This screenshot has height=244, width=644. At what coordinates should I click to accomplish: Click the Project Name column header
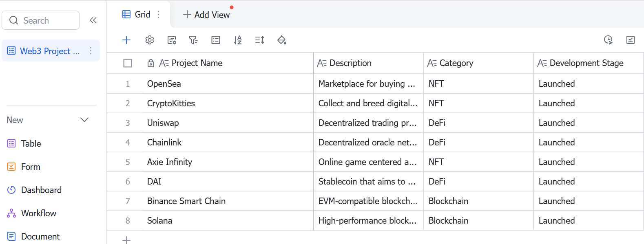227,63
